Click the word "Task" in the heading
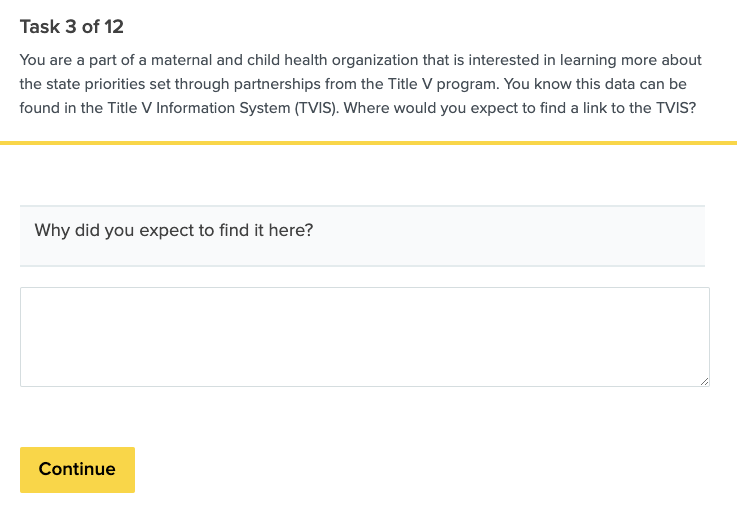This screenshot has width=737, height=509. point(39,26)
